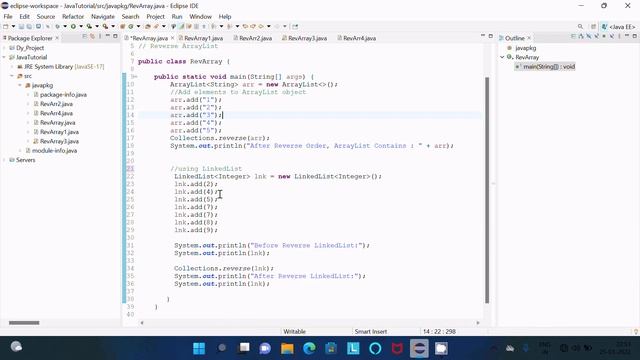Collapse the JavaTutorial project node
This screenshot has width=640, height=360.
[4, 57]
